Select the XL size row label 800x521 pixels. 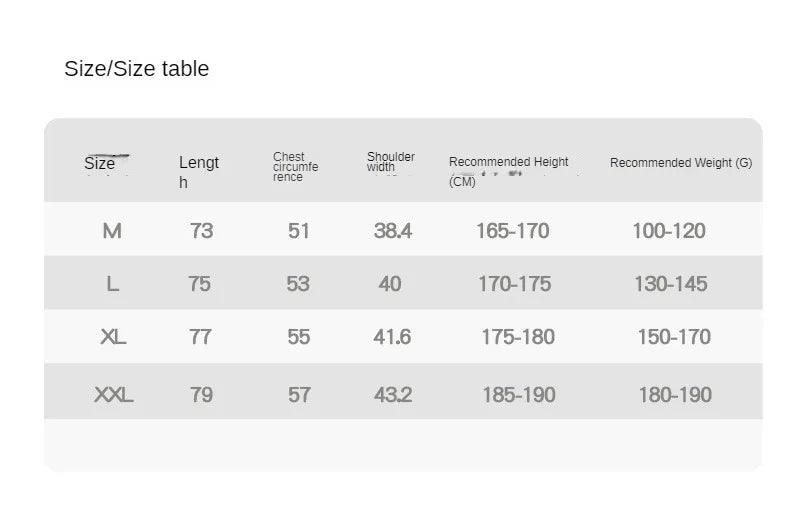pos(113,337)
